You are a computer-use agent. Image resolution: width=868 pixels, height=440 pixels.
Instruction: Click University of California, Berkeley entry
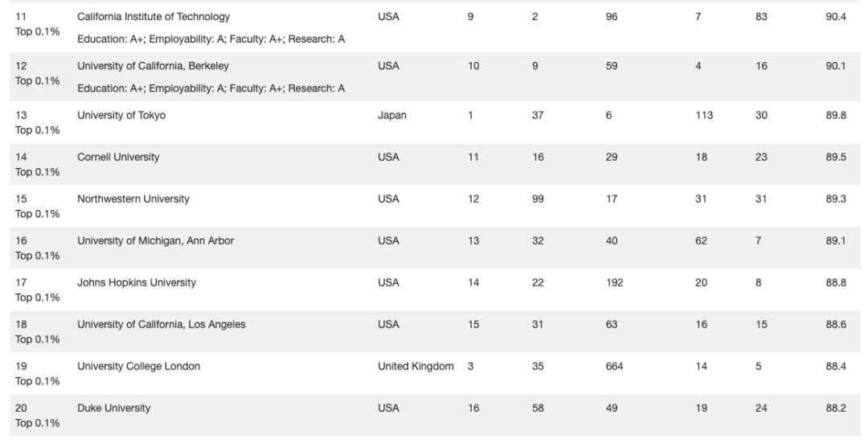153,66
